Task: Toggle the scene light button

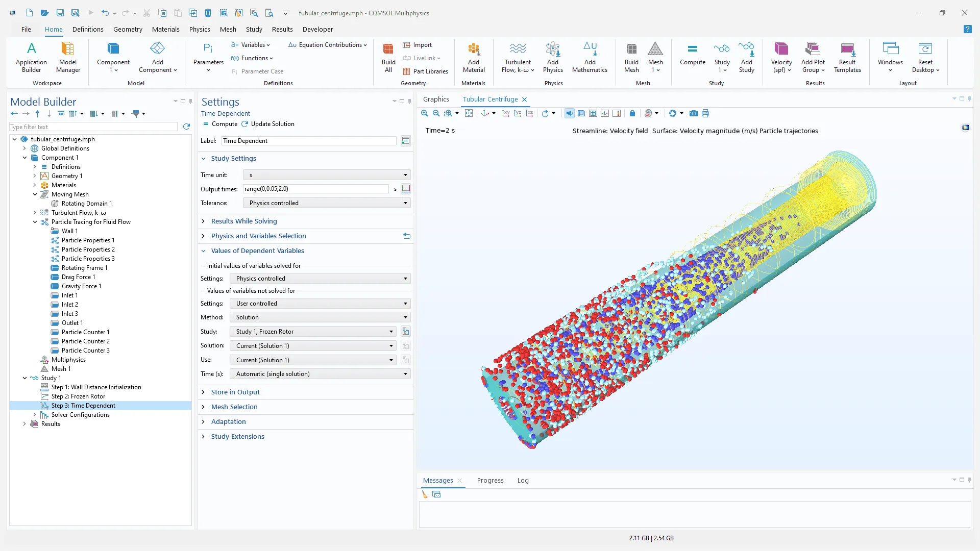Action: [x=569, y=113]
